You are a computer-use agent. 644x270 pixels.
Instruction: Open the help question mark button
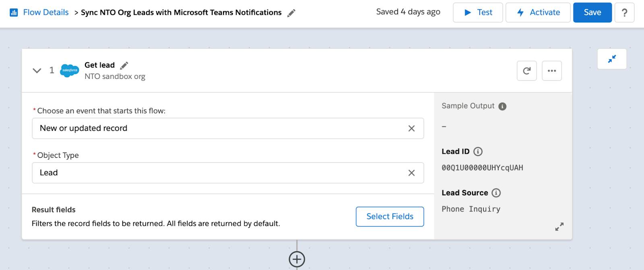625,12
